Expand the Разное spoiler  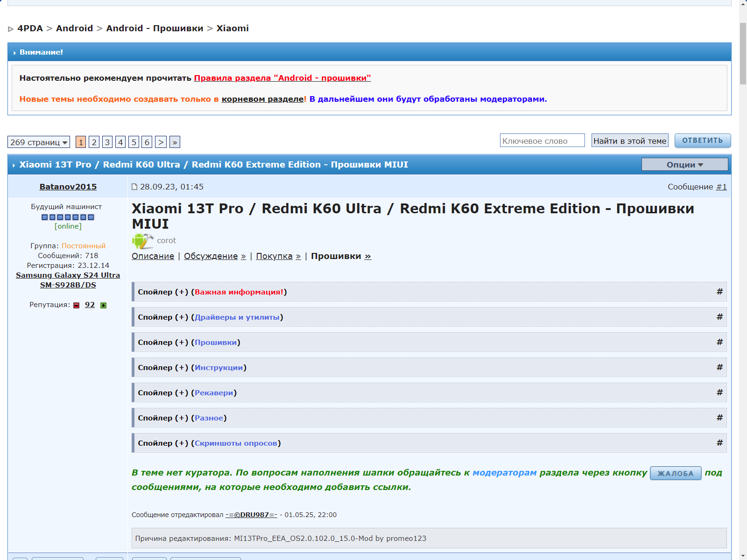click(429, 418)
